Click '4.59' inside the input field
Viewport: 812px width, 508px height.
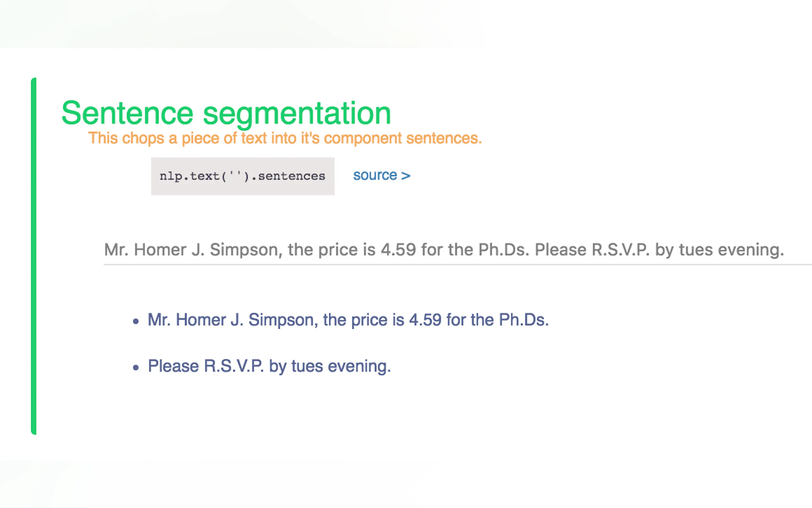[x=398, y=250]
